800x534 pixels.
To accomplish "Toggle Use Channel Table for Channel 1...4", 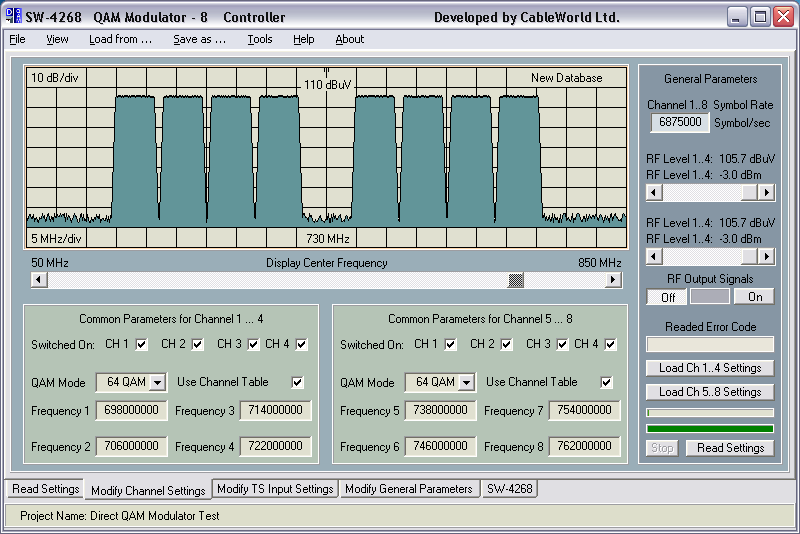I will pyautogui.click(x=297, y=382).
